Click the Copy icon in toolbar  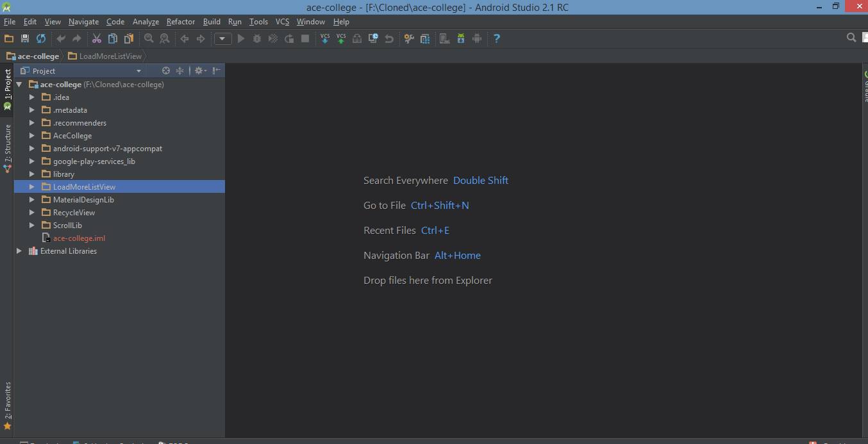point(113,38)
